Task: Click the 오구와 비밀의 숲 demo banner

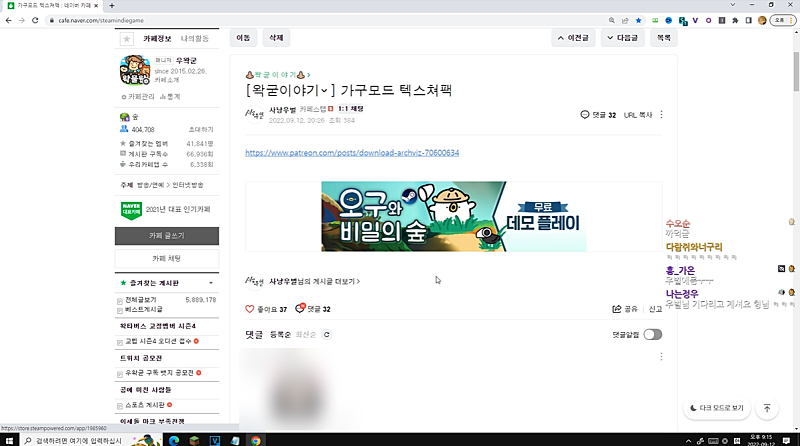Action: [x=454, y=216]
